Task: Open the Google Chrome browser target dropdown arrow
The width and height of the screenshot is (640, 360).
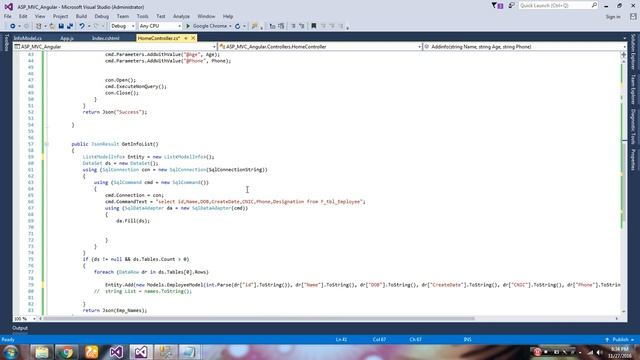Action: point(230,26)
